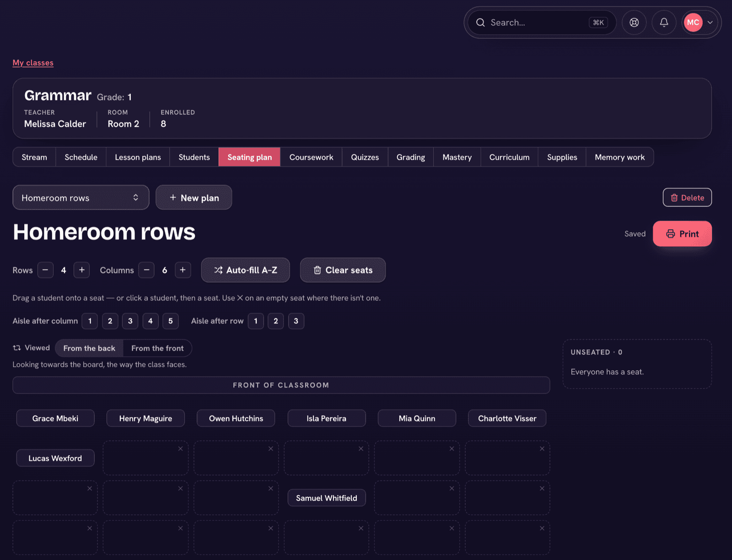
Task: Increase the Rows count
Action: pyautogui.click(x=82, y=270)
